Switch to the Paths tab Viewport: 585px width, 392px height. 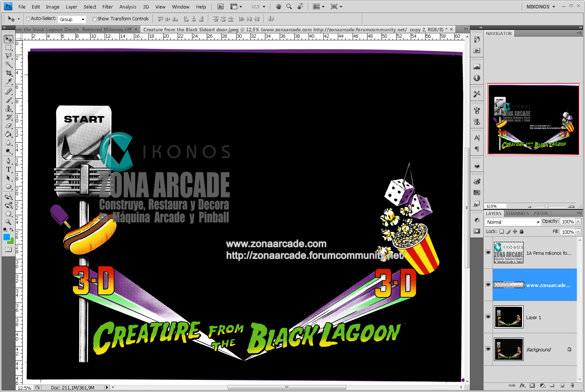click(541, 213)
